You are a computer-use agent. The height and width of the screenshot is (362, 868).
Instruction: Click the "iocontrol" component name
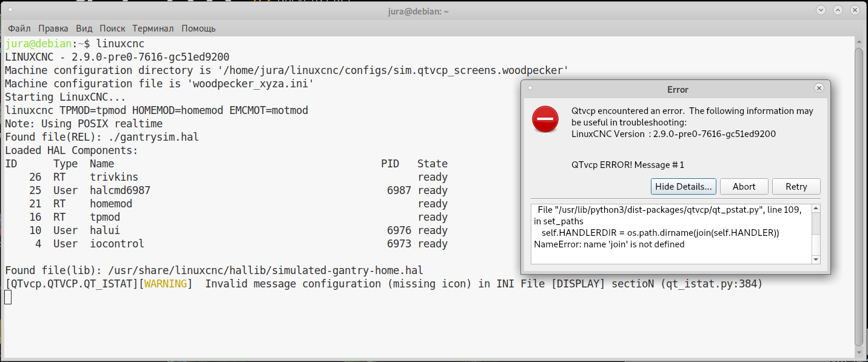pyautogui.click(x=117, y=244)
